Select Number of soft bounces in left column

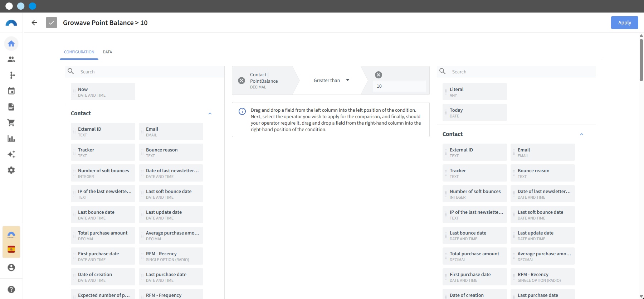103,173
